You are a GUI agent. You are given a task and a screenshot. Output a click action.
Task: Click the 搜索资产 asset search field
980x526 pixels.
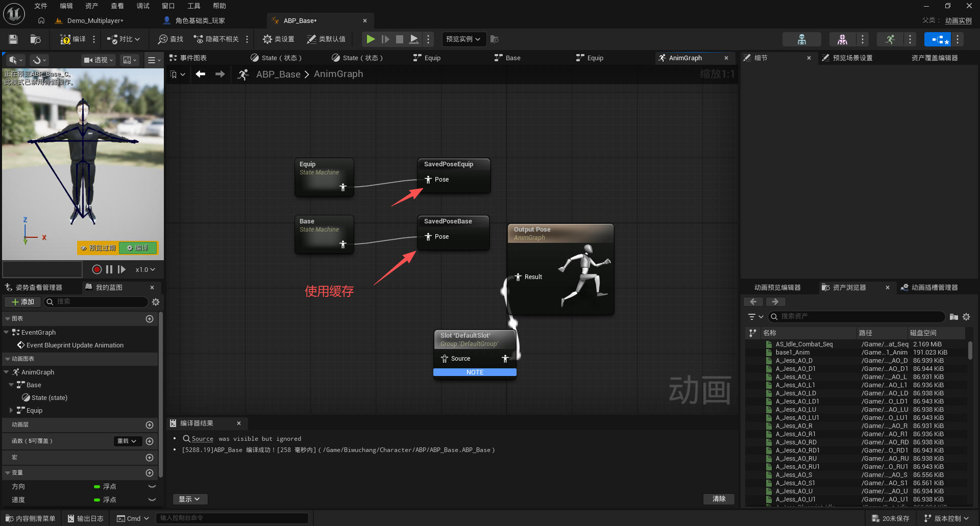[x=856, y=317]
